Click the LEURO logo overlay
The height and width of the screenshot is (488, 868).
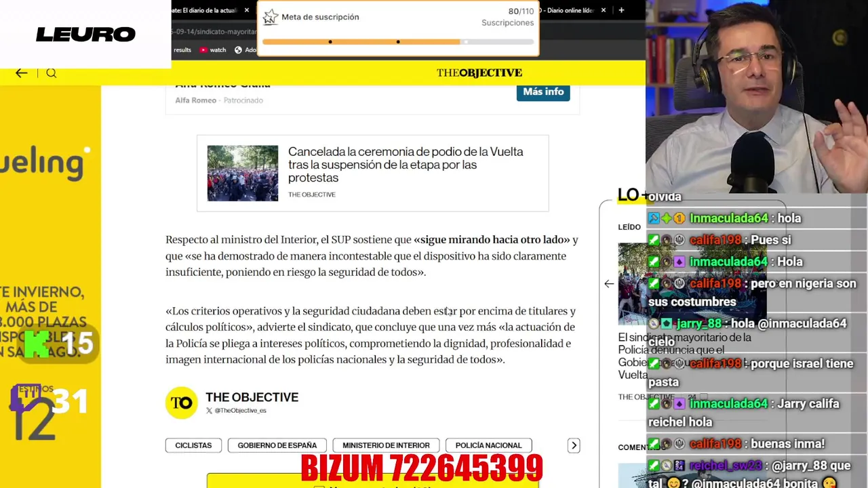pyautogui.click(x=85, y=35)
